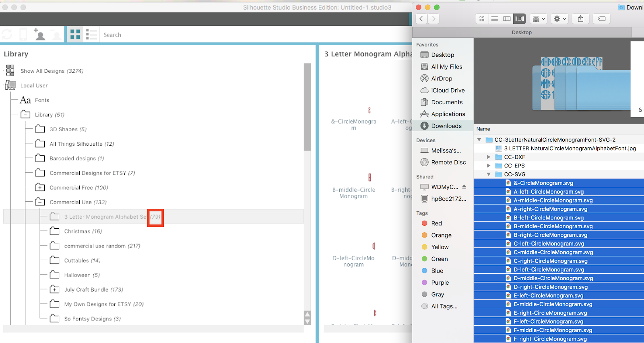The image size is (644, 343).
Task: Select All Things Silhouette (12) folder
Action: (82, 144)
